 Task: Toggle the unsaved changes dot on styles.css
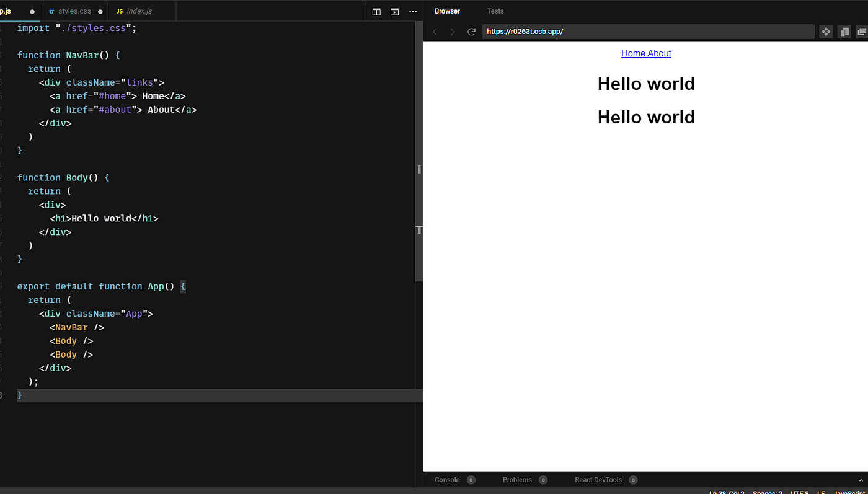click(100, 11)
